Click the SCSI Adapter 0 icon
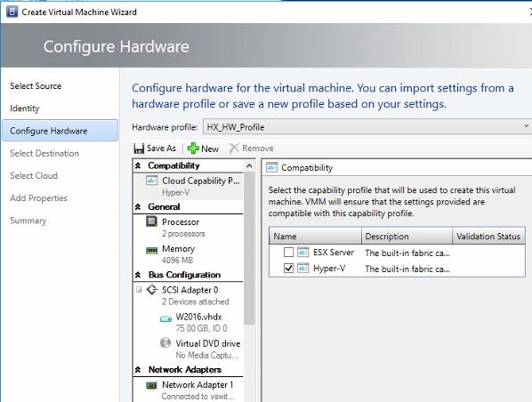 (151, 290)
